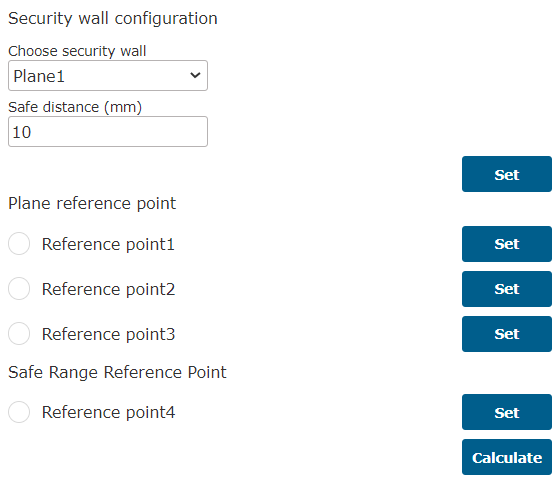The height and width of the screenshot is (479, 556).
Task: Click Set next to Reference point1
Action: (x=507, y=244)
